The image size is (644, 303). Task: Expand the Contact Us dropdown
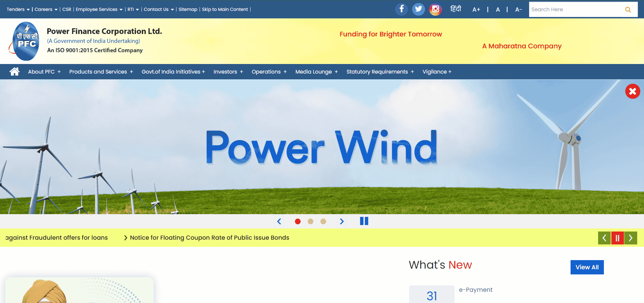pyautogui.click(x=159, y=9)
